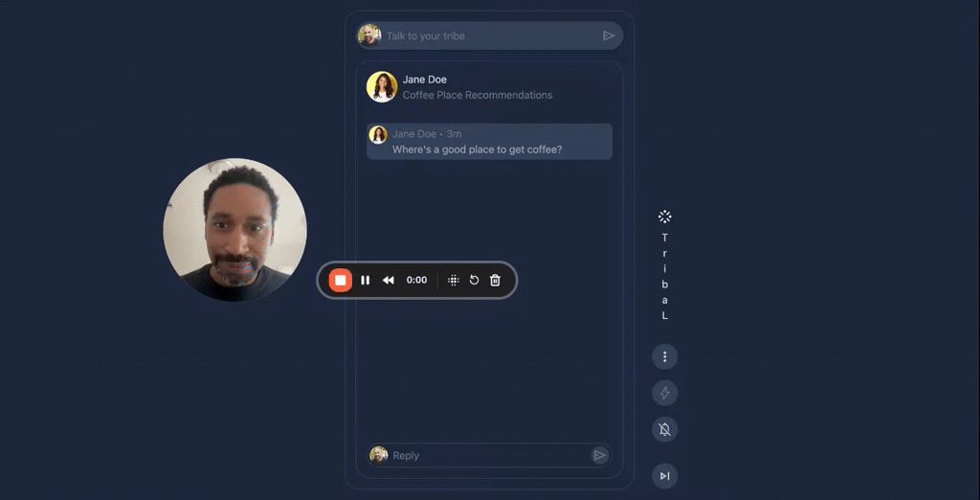Viewport: 980px width, 500px height.
Task: Restart the recording
Action: click(475, 281)
